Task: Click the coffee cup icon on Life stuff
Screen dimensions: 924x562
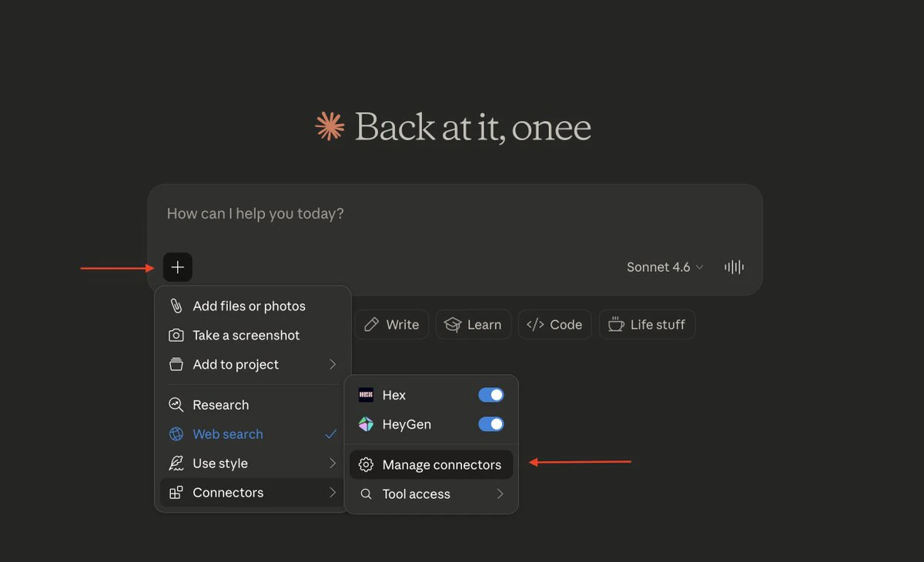Action: click(616, 324)
